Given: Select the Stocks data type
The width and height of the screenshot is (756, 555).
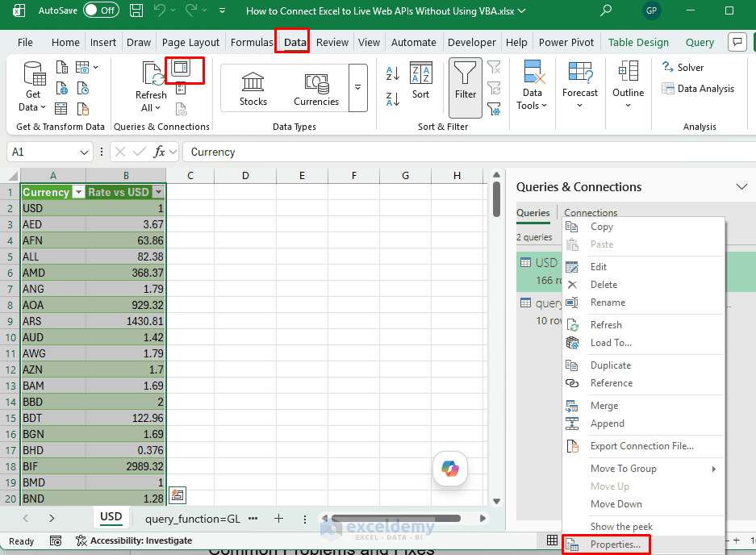Looking at the screenshot, I should [253, 90].
